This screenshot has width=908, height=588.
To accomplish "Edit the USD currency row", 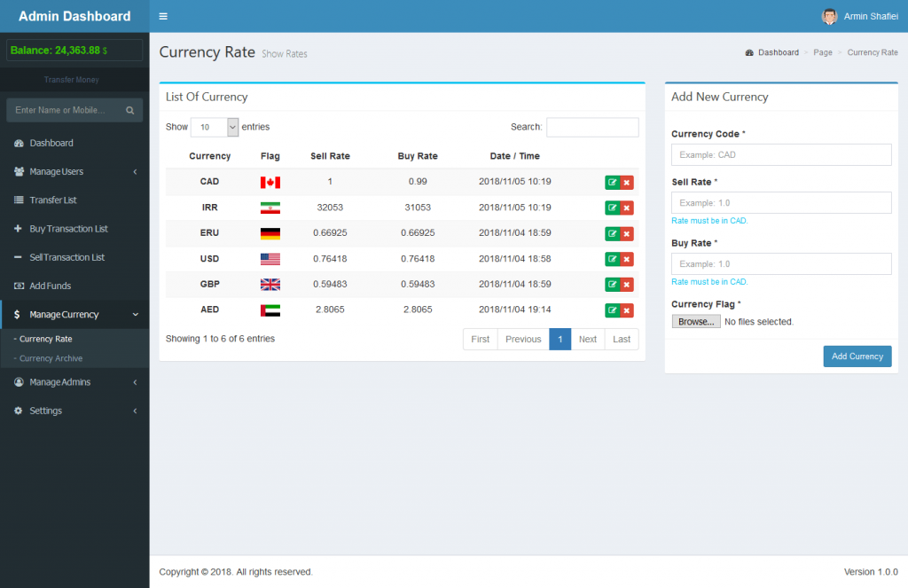I will pyautogui.click(x=612, y=259).
